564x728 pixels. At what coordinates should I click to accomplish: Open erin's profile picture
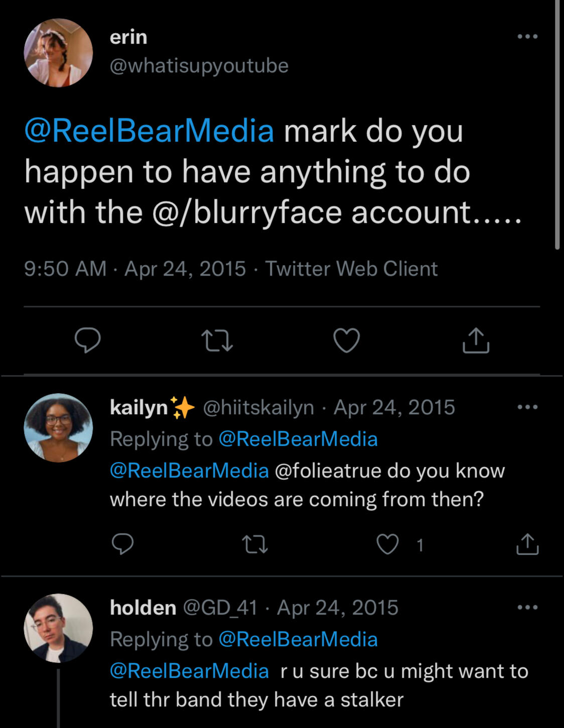(58, 53)
